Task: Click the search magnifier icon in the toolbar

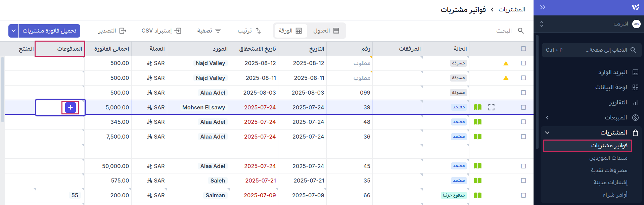Action: 521,31
